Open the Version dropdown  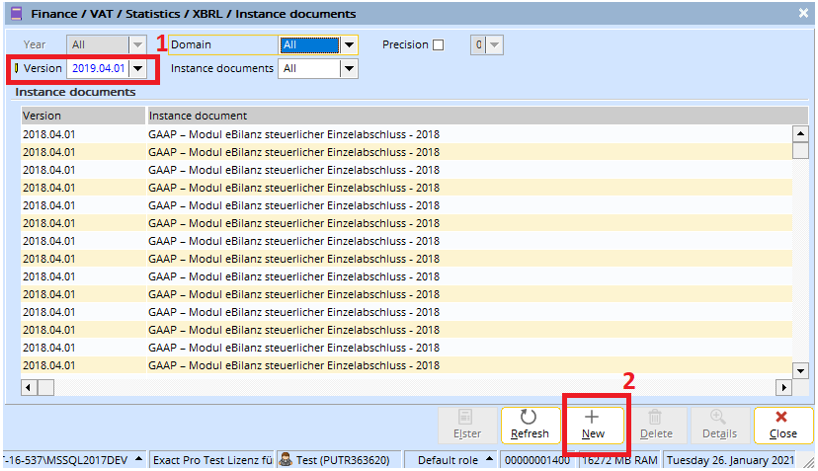(139, 69)
